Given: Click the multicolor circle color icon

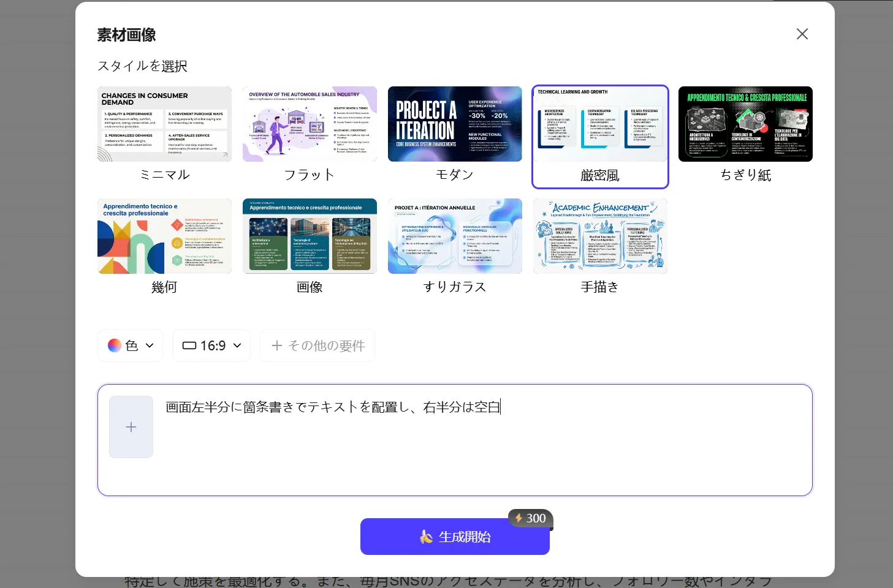Looking at the screenshot, I should 115,345.
